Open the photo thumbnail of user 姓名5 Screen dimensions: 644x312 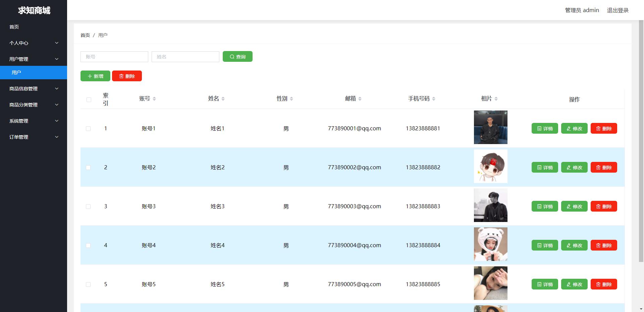pos(490,283)
